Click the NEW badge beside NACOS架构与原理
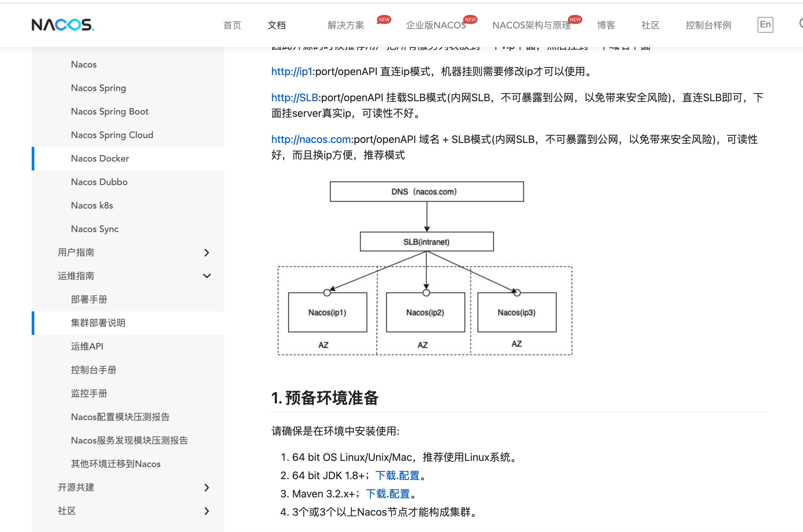The image size is (803, 532). 575,20
